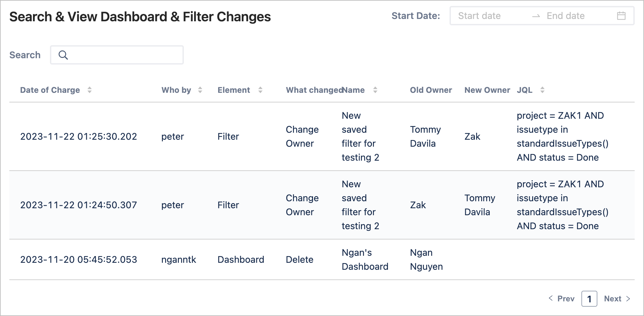Sort by Date of Charge arrows icon
The height and width of the screenshot is (316, 644).
89,90
